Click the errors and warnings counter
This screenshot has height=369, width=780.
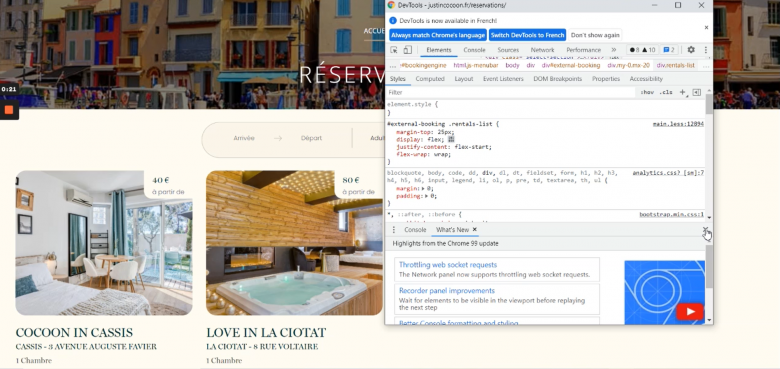point(642,50)
